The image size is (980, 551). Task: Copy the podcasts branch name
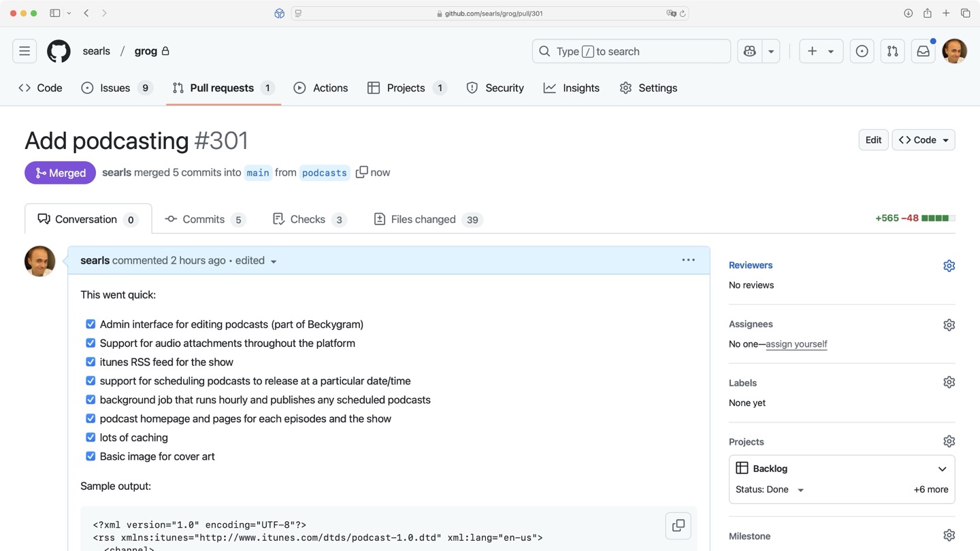(362, 172)
